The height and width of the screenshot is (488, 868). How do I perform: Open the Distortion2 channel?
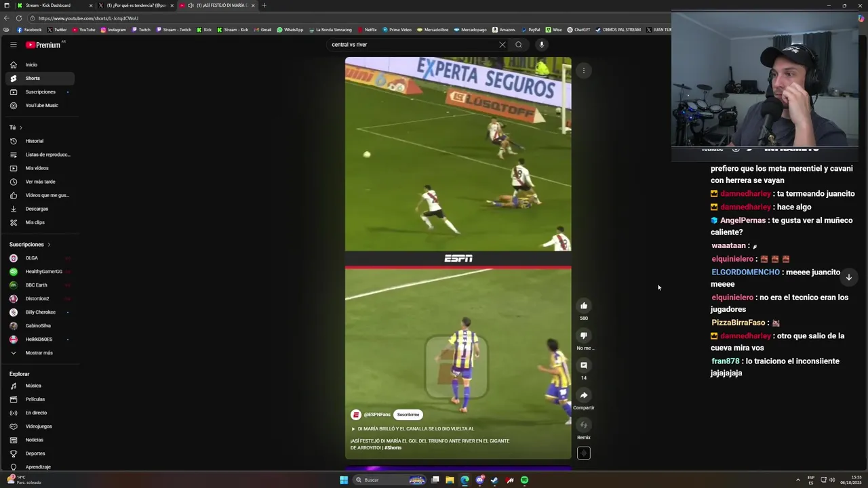40,298
